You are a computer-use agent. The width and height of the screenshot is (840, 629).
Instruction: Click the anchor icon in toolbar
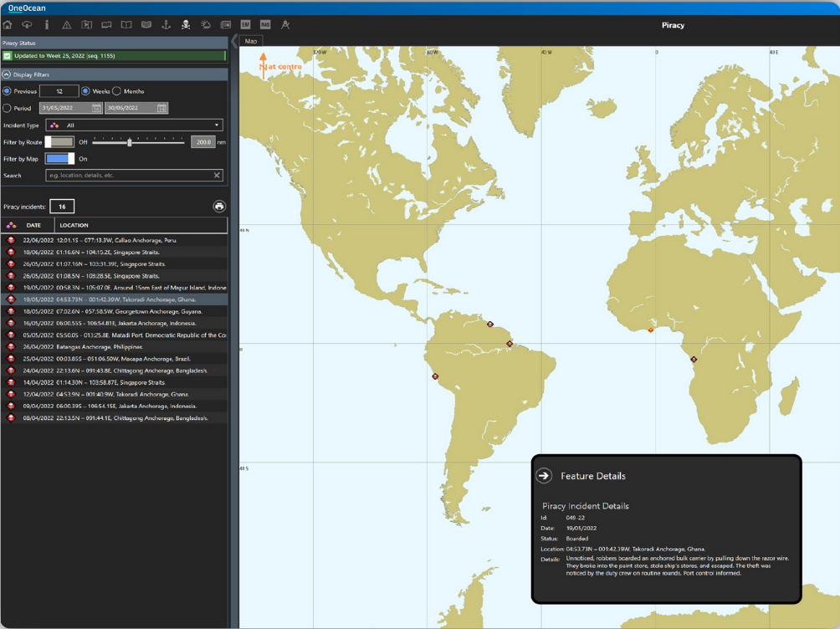(166, 25)
